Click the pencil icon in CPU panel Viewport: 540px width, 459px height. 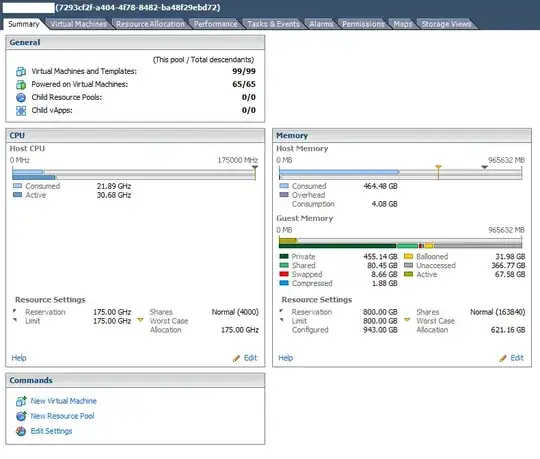[x=236, y=358]
